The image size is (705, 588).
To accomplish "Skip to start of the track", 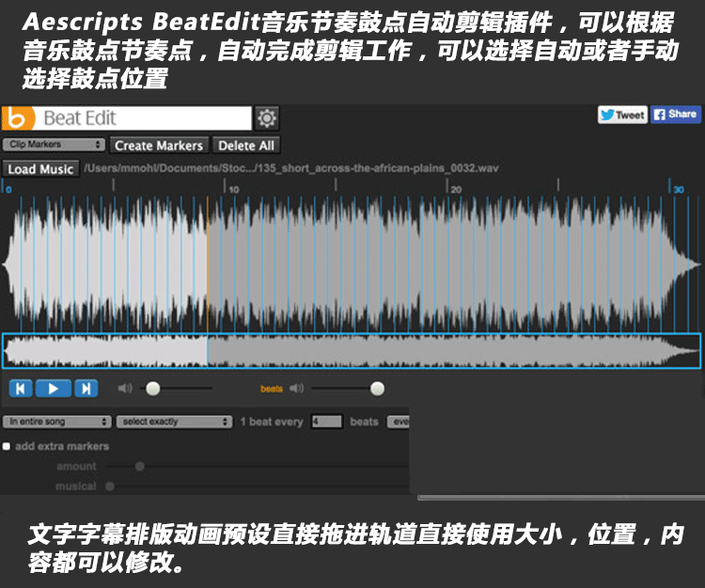I will (x=21, y=389).
